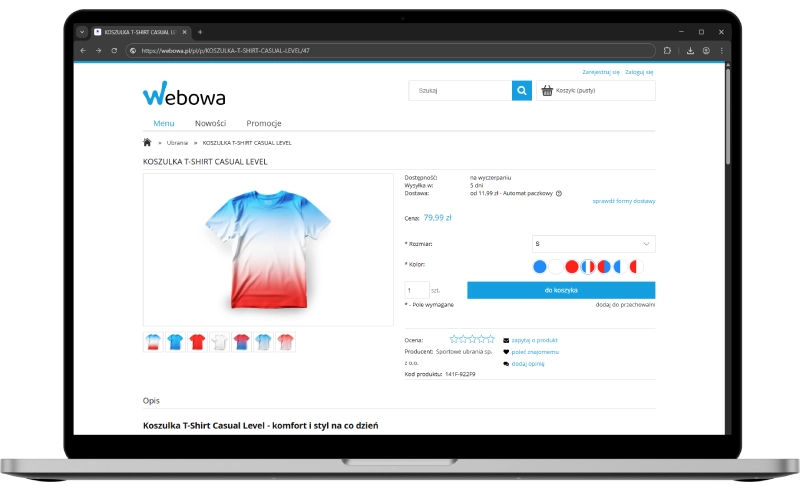Screen dimensions: 800x491
Task: Click the speech bubble icon beside dodaj opinię
Action: tap(506, 364)
